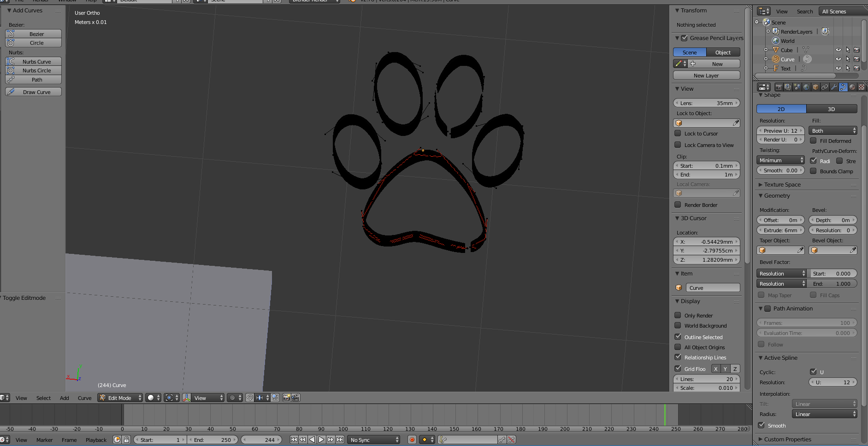Click the New Layer button
The width and height of the screenshot is (868, 446).
(706, 76)
